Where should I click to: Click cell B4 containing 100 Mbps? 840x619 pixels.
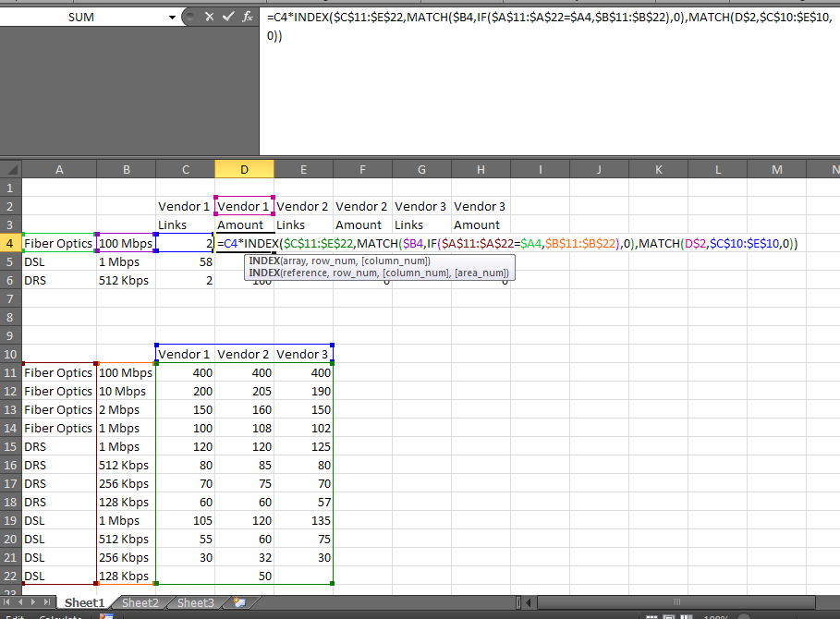[x=127, y=244]
